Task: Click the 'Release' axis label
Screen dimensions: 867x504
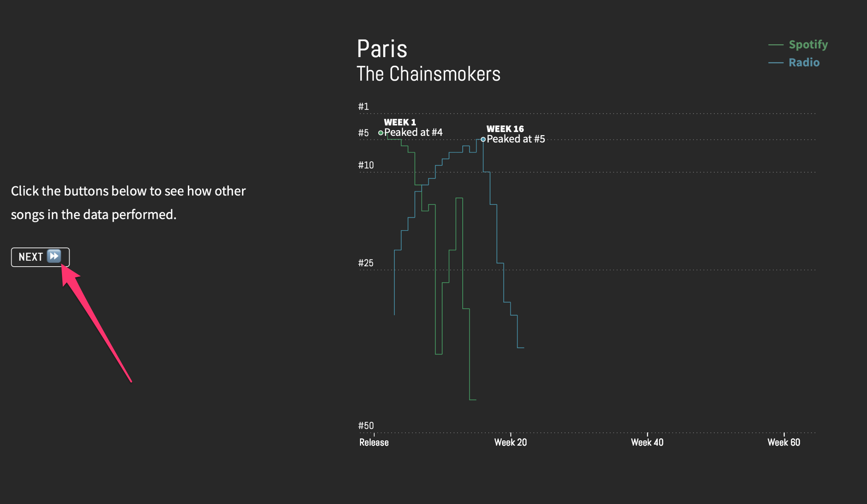Action: [x=374, y=442]
